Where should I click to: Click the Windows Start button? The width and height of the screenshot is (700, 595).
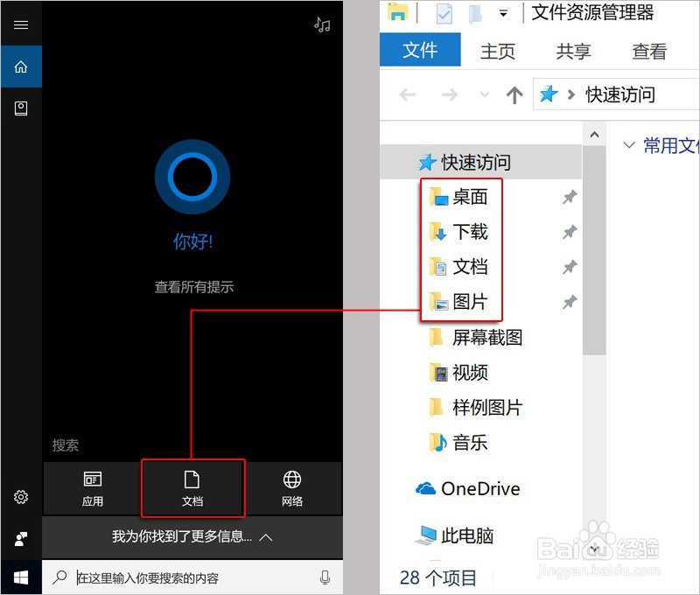tap(21, 577)
